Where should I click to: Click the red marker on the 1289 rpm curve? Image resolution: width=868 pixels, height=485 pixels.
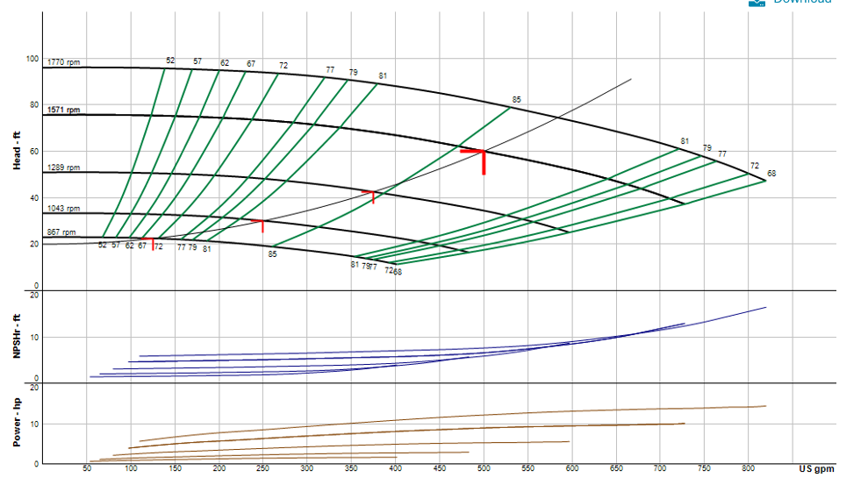point(369,196)
